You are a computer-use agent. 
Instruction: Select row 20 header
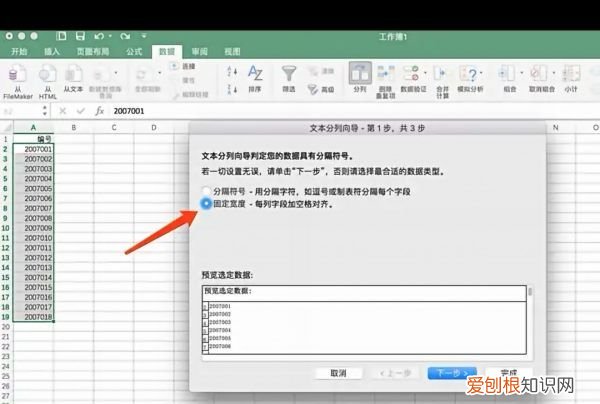pos(6,327)
